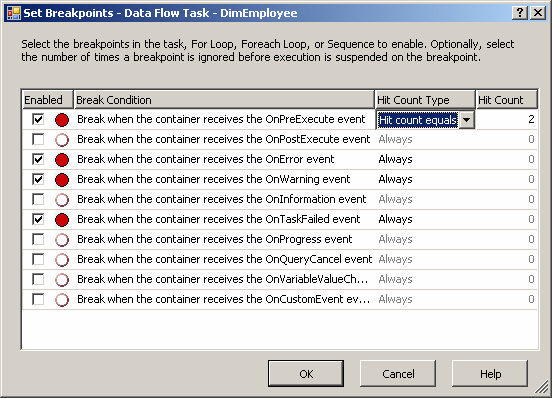This screenshot has width=552, height=398.
Task: Click the red breakpoint icon for OnTaskFailed
Action: tap(62, 220)
